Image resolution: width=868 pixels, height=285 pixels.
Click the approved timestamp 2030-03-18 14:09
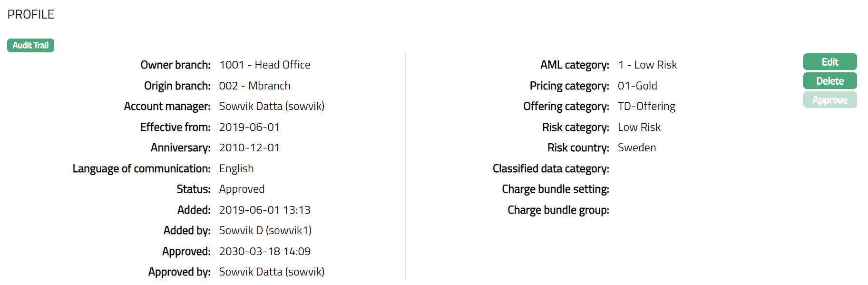click(264, 251)
